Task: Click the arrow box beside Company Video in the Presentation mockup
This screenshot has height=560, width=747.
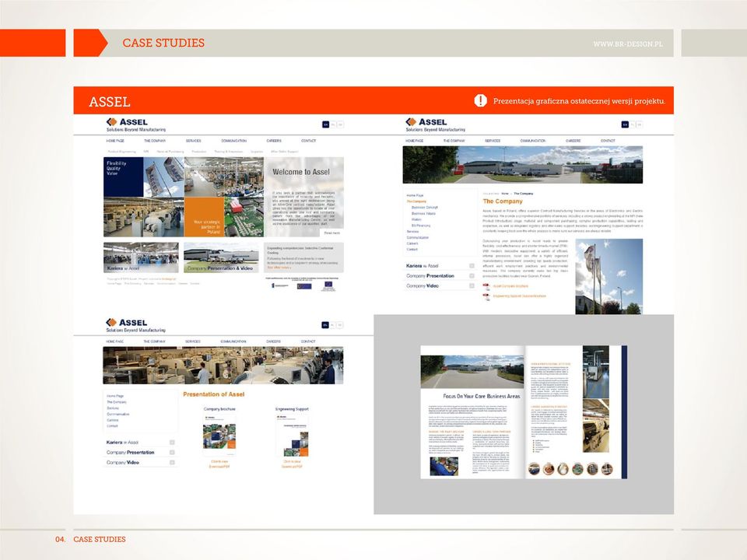Action: (x=172, y=462)
